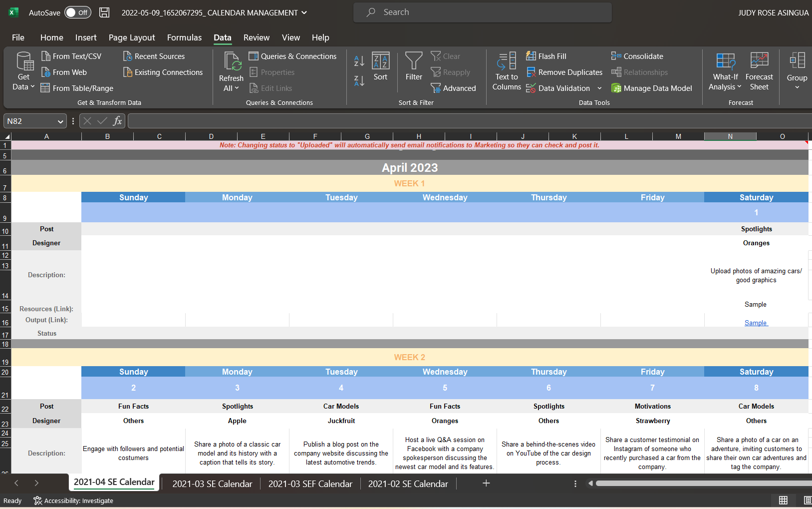Open the Sample hyperlink in Saturday output
The image size is (812, 509).
tap(756, 323)
